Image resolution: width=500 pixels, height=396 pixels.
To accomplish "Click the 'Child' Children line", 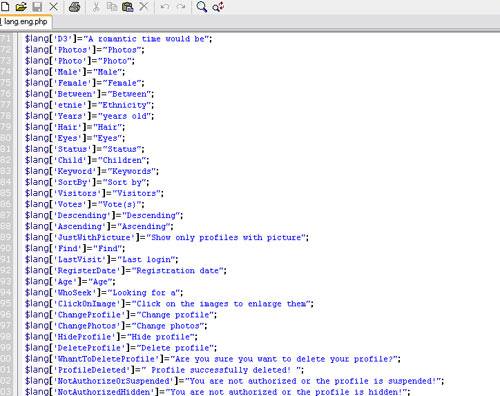I will tap(87, 160).
